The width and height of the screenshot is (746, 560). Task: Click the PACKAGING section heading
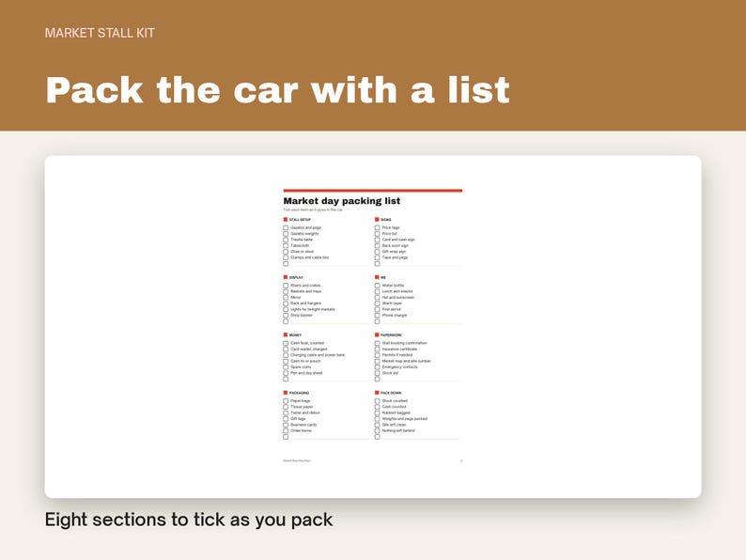(300, 393)
